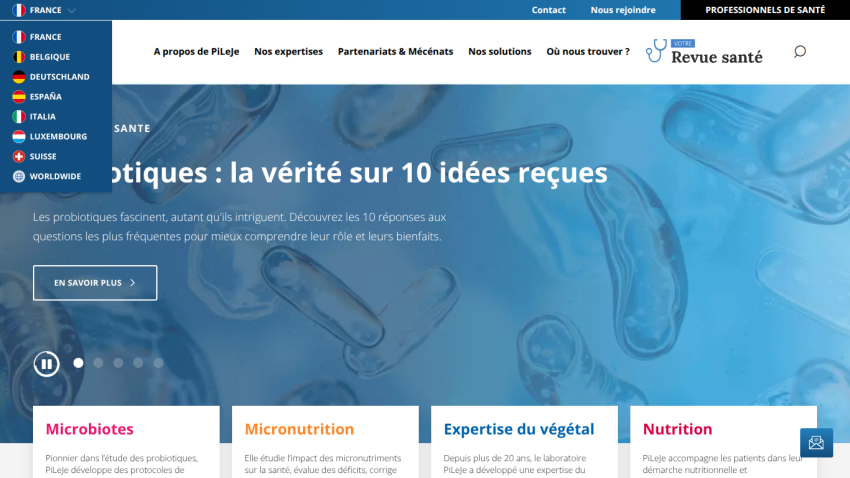This screenshot has width=850, height=478.
Task: Choose ESPAÑA from country list
Action: point(46,96)
